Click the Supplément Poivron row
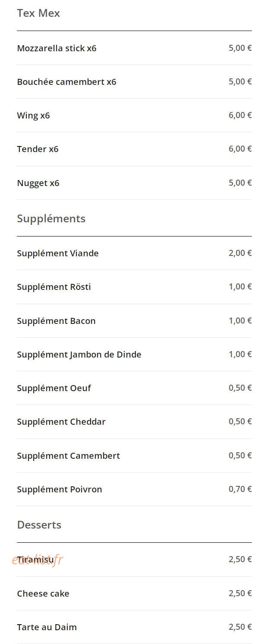 click(x=134, y=489)
